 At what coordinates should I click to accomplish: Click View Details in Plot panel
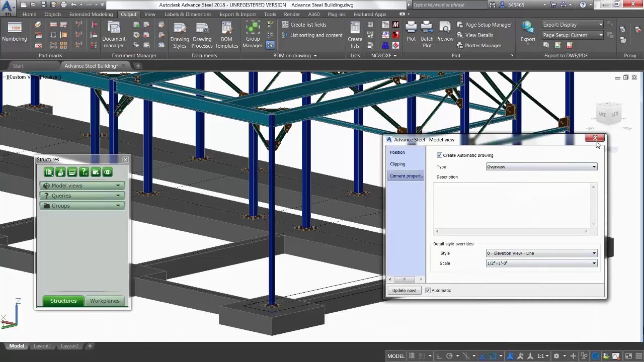pos(474,35)
